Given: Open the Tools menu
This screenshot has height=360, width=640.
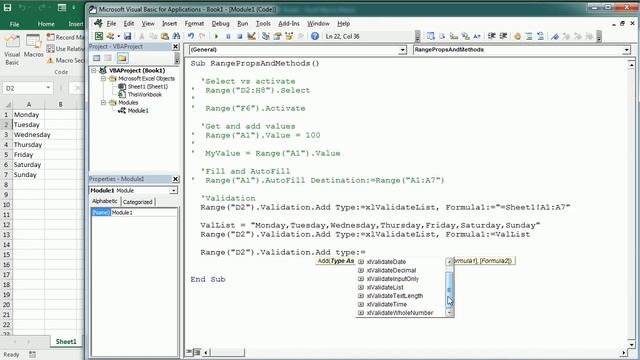Looking at the screenshot, I should (263, 24).
